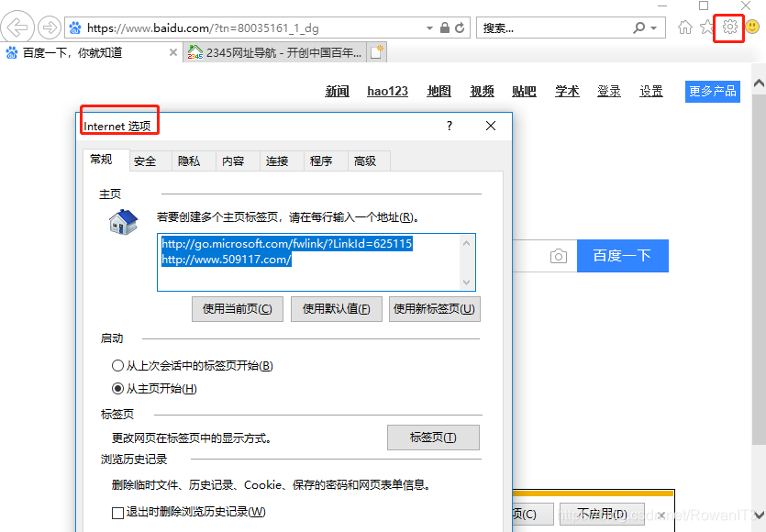Switch to the 2345网址导航 browser tab
This screenshot has height=532, width=766.
coord(275,52)
